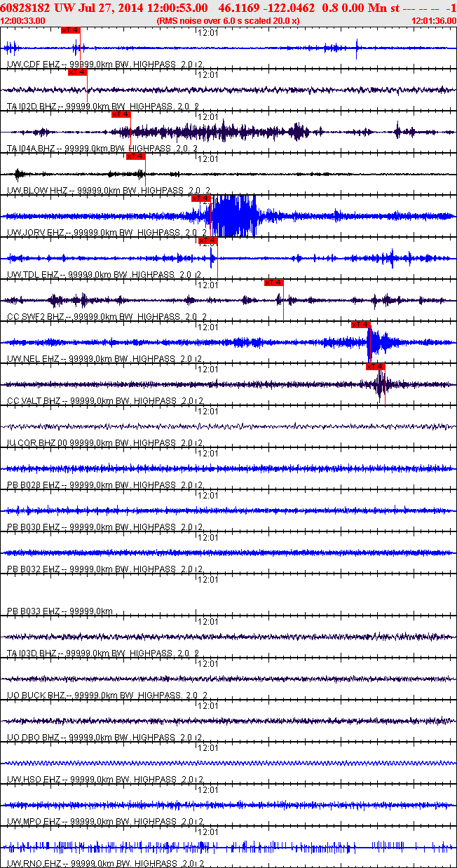This screenshot has width=457, height=868.
Task: Select the red pick flag on UW.NEL trace
Action: point(361,325)
